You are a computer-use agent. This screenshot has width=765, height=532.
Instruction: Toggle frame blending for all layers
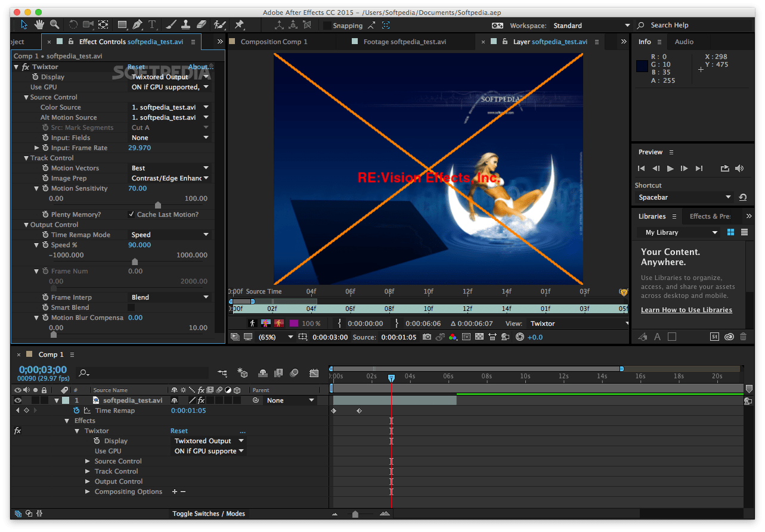coord(278,374)
